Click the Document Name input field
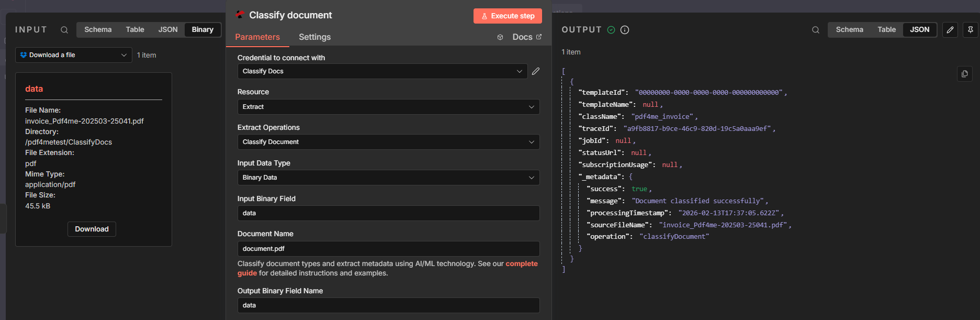Viewport: 980px width, 320px height. pyautogui.click(x=388, y=249)
